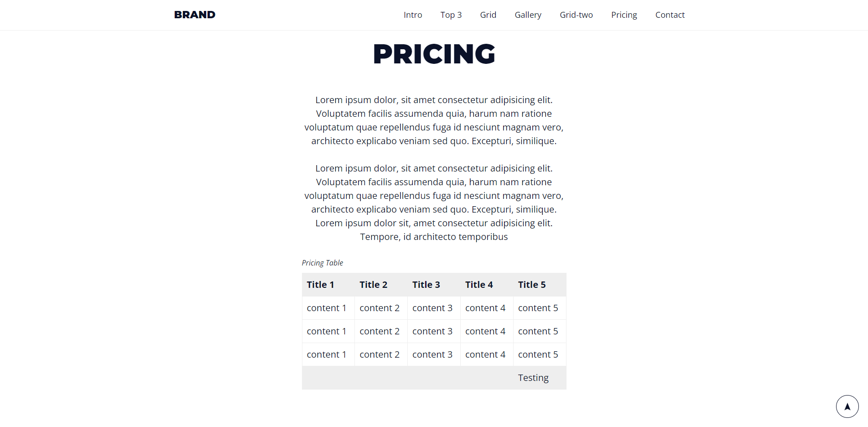868x427 pixels.
Task: Open the Top 3 navigation link
Action: [x=451, y=15]
